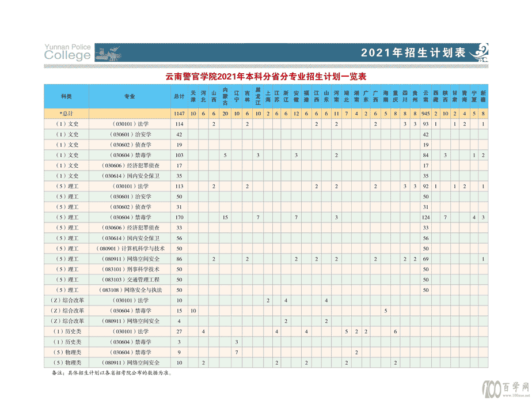The width and height of the screenshot is (532, 400).
Task: Click the 新疆 province column header
Action: (x=483, y=96)
